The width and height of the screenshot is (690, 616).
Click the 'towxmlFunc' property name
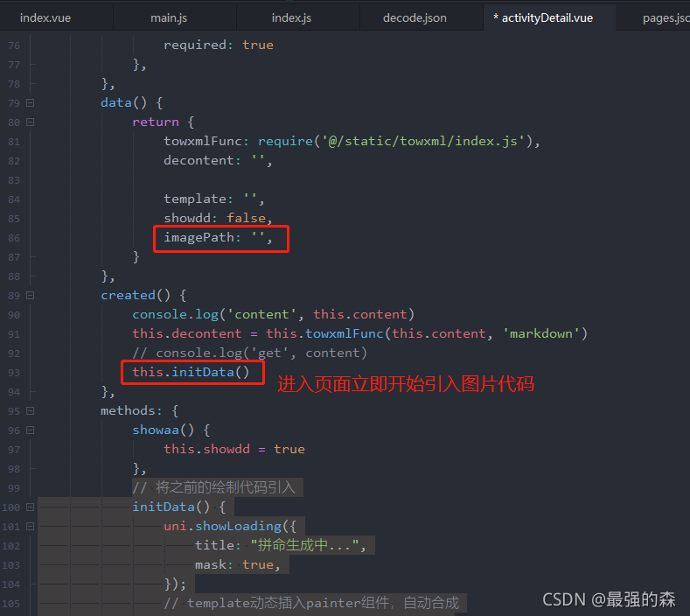click(x=202, y=142)
